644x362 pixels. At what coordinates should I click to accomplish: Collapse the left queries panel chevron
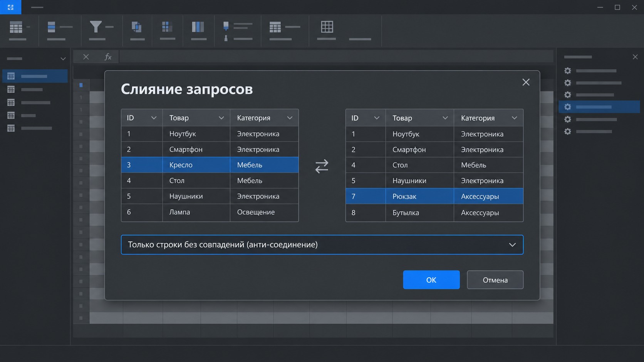coord(63,59)
